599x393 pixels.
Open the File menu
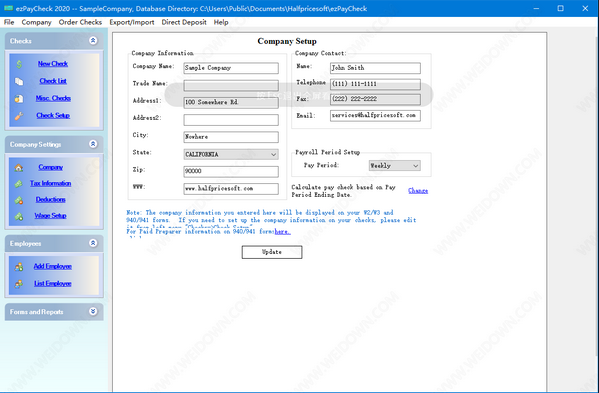[x=9, y=22]
